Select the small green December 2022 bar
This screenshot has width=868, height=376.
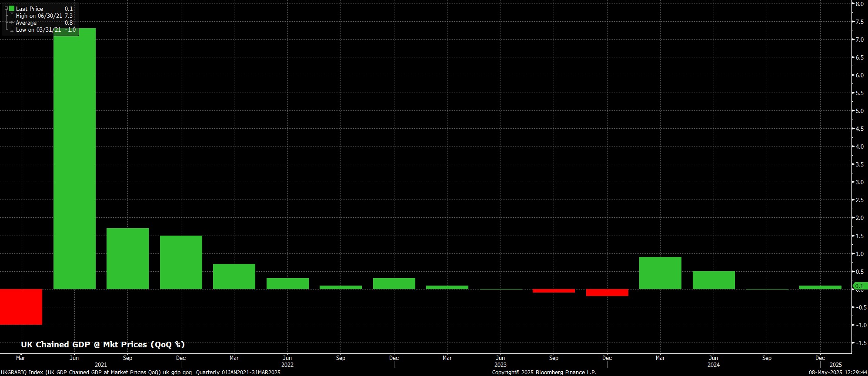tap(394, 283)
